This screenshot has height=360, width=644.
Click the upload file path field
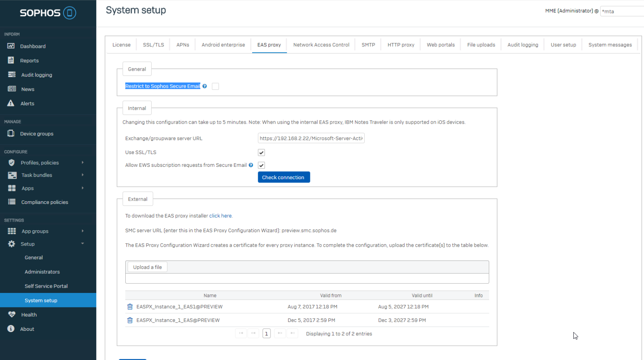307,279
